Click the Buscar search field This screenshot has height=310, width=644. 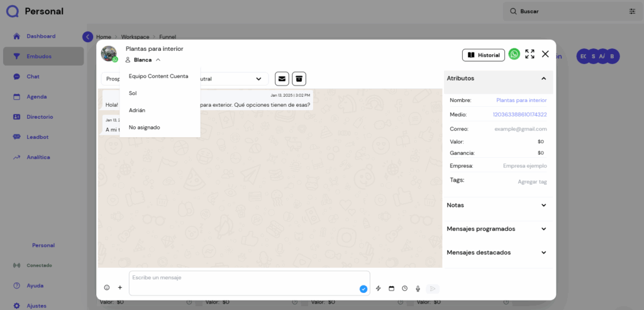[571, 11]
